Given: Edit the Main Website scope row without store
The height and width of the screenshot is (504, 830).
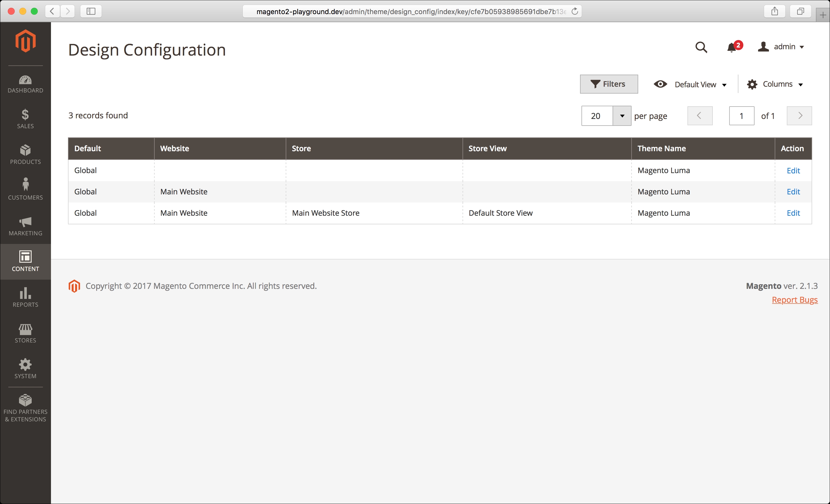Looking at the screenshot, I should (x=793, y=192).
